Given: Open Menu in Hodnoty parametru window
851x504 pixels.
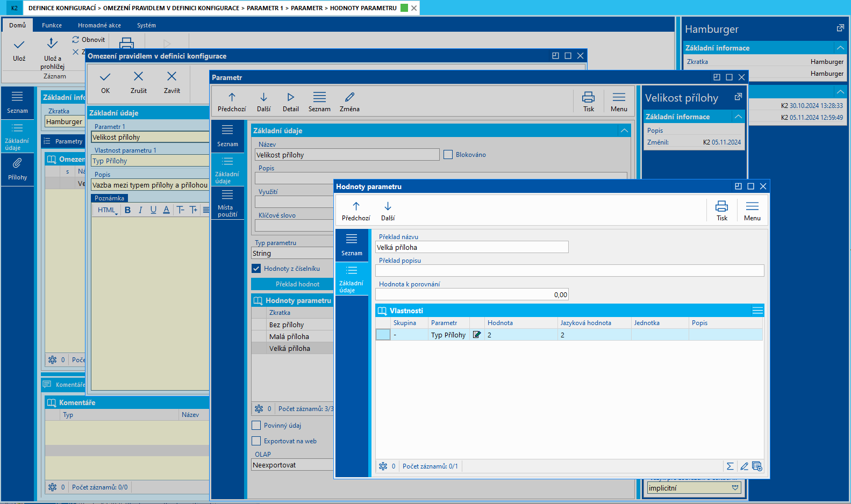Looking at the screenshot, I should pos(752,211).
